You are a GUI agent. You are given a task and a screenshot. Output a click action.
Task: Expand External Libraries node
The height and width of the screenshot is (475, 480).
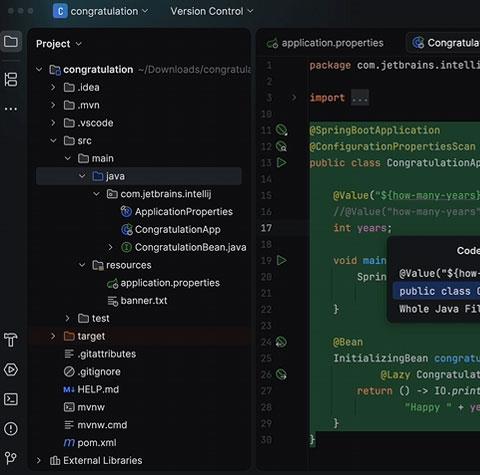pyautogui.click(x=39, y=461)
